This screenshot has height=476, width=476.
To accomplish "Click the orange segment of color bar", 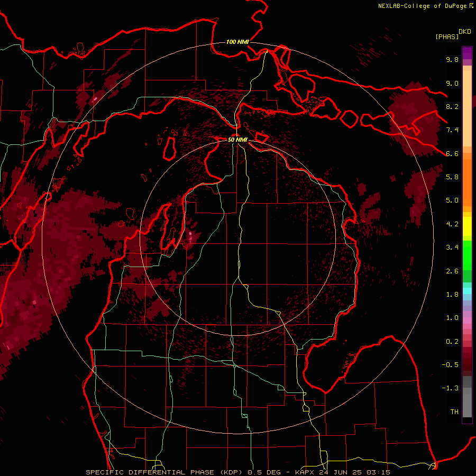I will (467, 182).
